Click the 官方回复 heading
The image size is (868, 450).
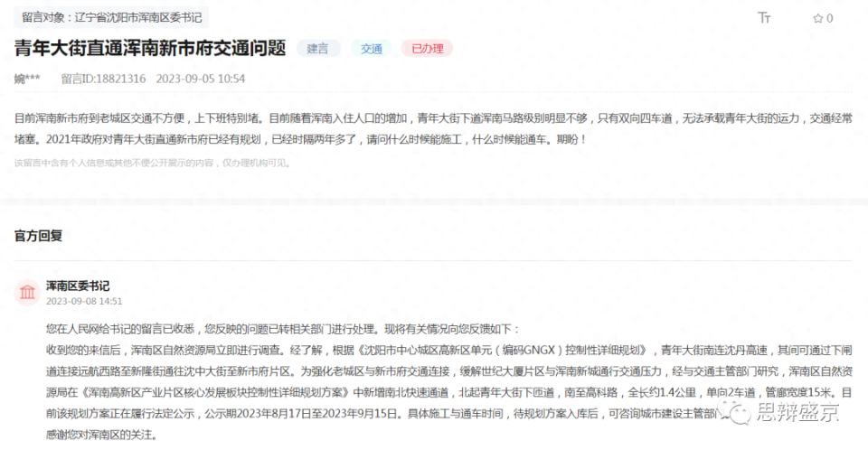(38, 236)
